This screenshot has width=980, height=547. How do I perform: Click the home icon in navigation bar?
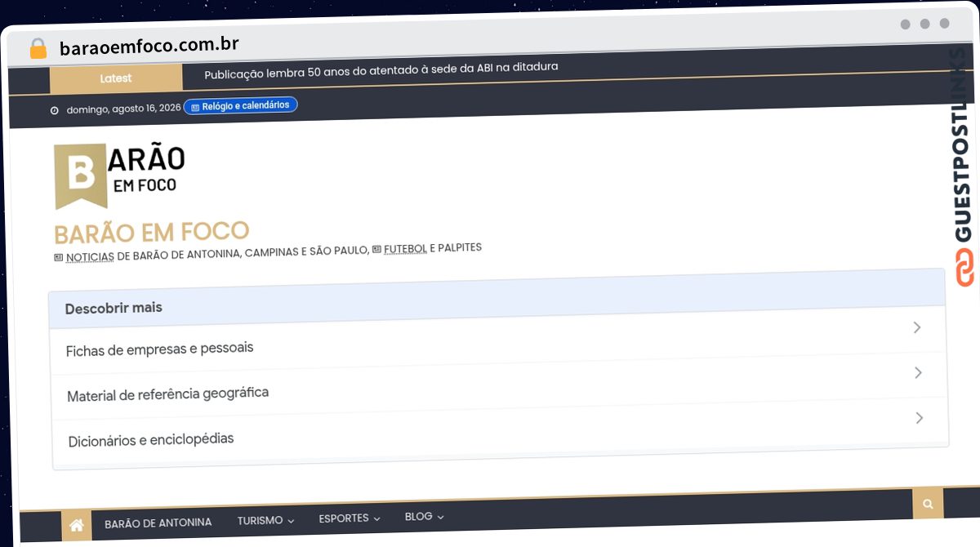(76, 527)
